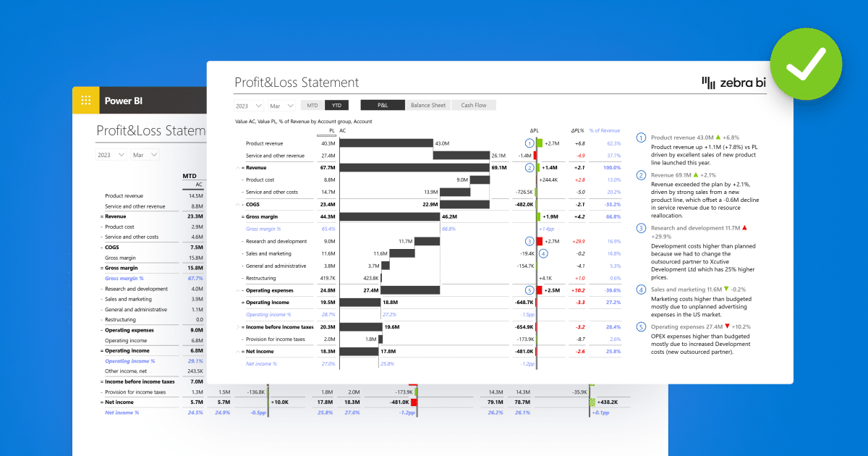Image resolution: width=868 pixels, height=456 pixels.
Task: Open the Power BI app launcher grid
Action: [x=86, y=101]
